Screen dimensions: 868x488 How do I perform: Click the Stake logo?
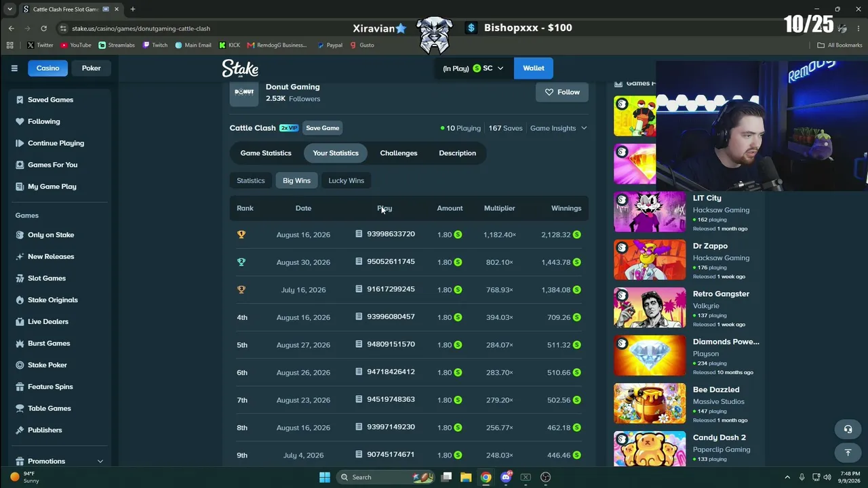point(240,68)
